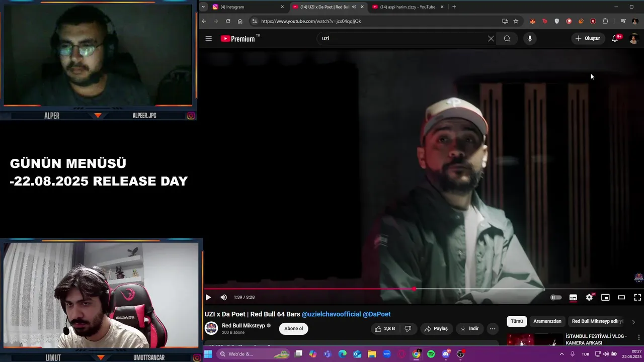Viewport: 644px width, 362px height.
Task: Reload the current page
Action: tap(228, 21)
